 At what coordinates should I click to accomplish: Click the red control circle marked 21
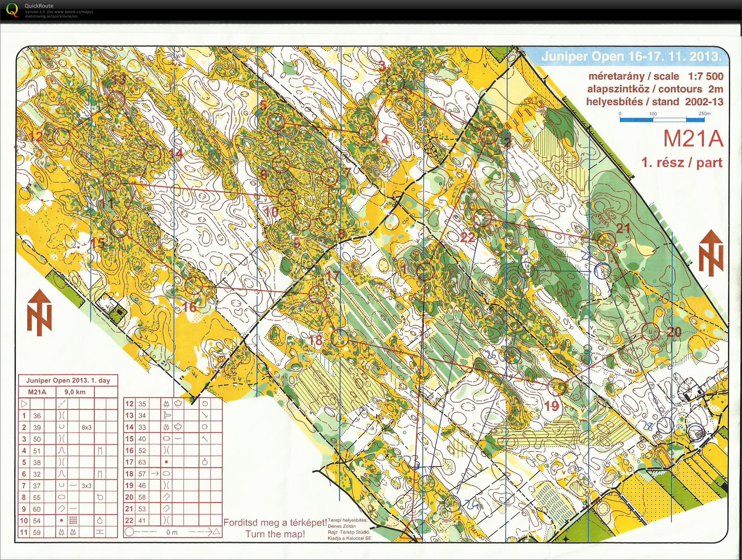tap(607, 242)
